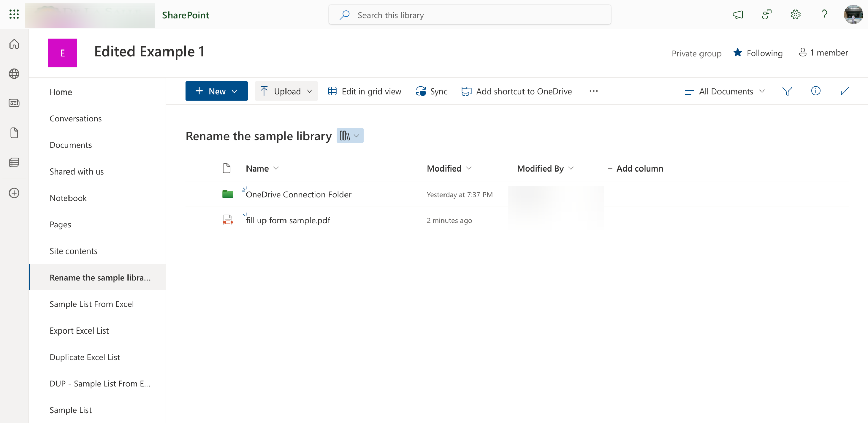Open the settings gear icon
The image size is (868, 423).
795,15
